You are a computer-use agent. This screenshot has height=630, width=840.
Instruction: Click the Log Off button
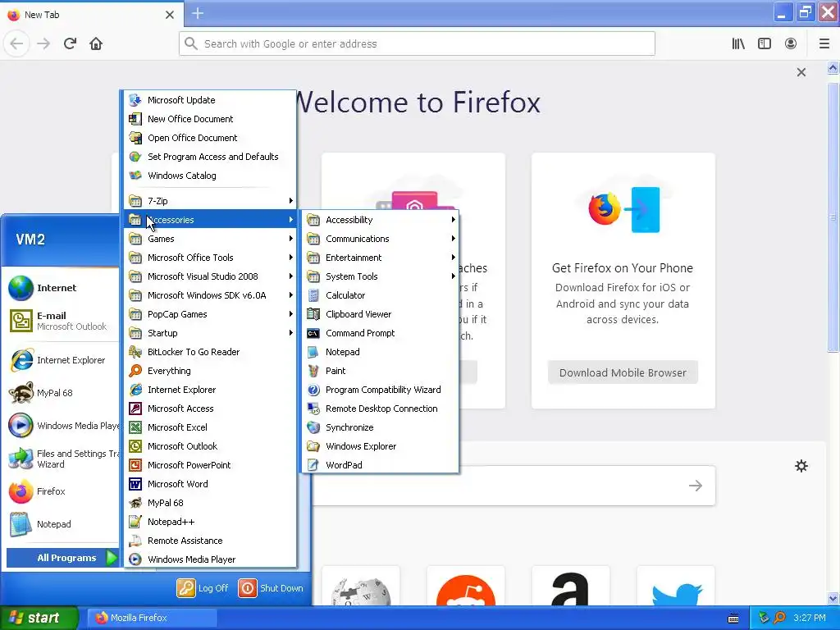click(203, 588)
